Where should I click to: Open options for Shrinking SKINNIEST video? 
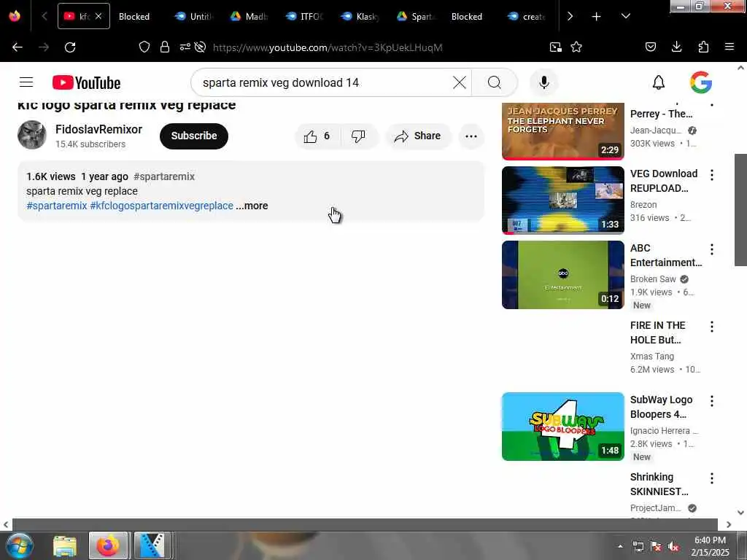712,478
